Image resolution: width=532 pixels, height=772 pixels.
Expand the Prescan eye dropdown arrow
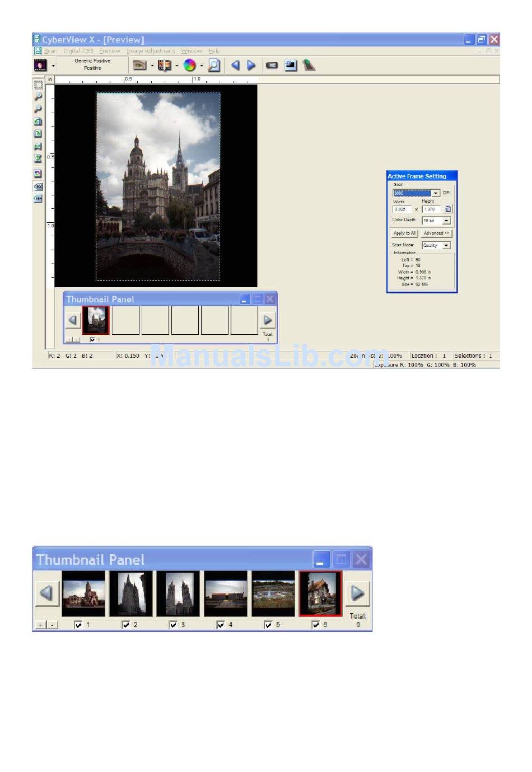pyautogui.click(x=152, y=65)
